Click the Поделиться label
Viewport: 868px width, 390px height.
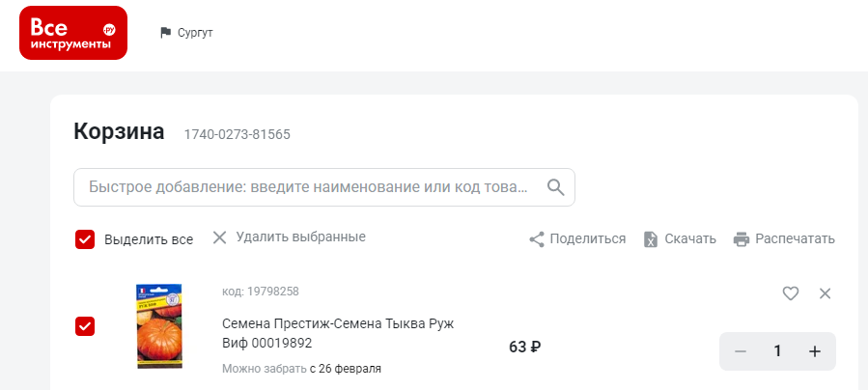pyautogui.click(x=587, y=239)
